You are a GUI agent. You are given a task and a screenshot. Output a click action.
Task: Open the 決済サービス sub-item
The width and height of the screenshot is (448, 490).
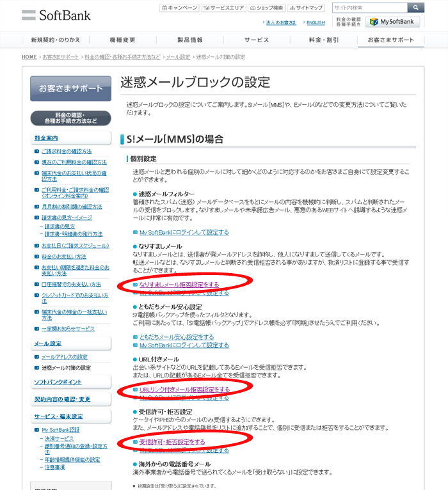click(x=59, y=439)
